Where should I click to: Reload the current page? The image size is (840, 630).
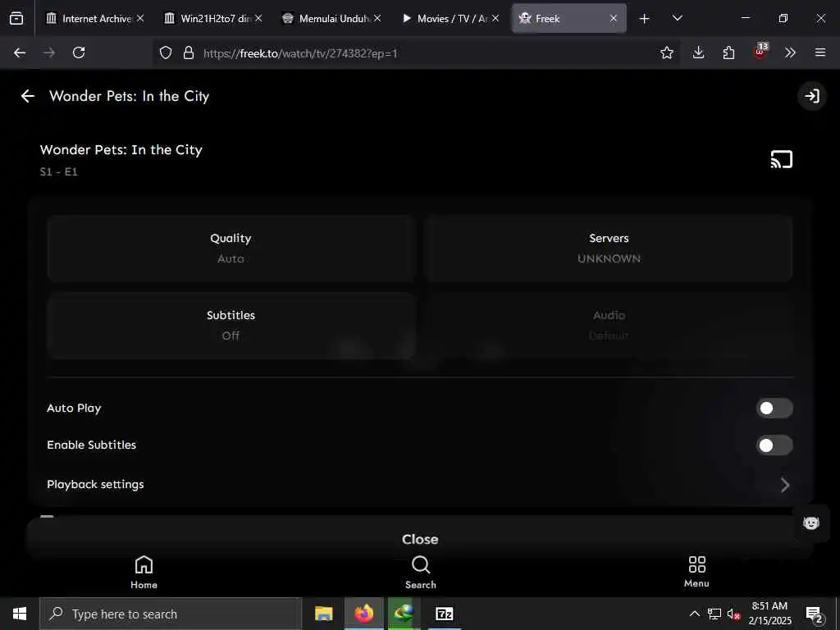click(79, 52)
